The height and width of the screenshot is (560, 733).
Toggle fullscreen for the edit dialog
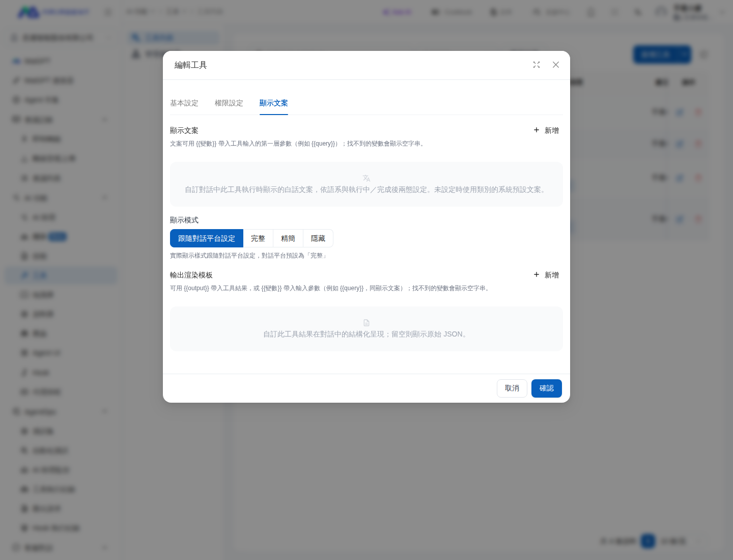[537, 65]
